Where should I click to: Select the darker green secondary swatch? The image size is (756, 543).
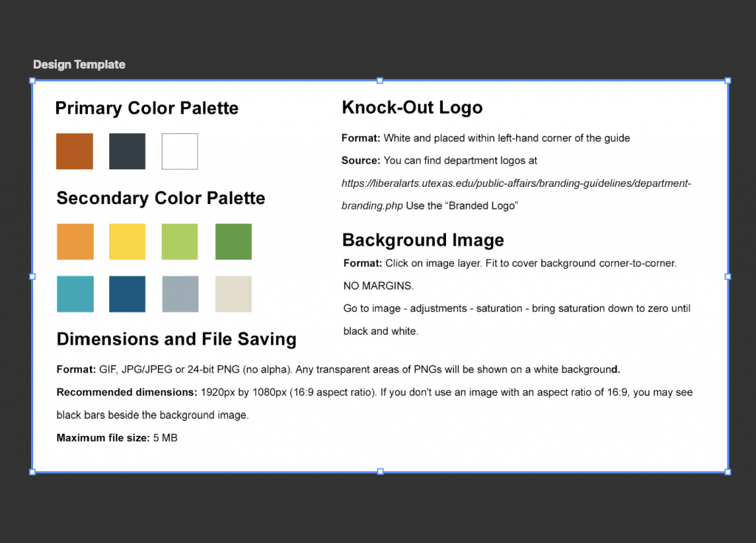[x=233, y=242]
